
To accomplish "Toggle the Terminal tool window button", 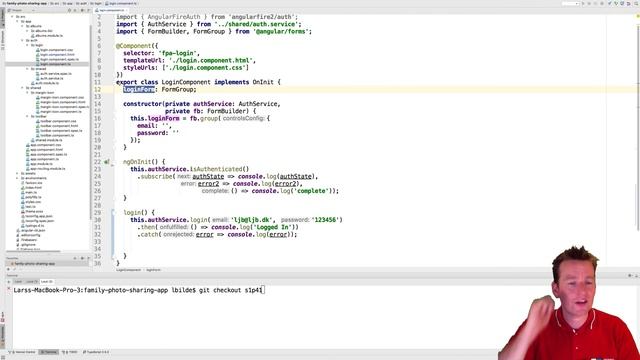I will tap(49, 352).
